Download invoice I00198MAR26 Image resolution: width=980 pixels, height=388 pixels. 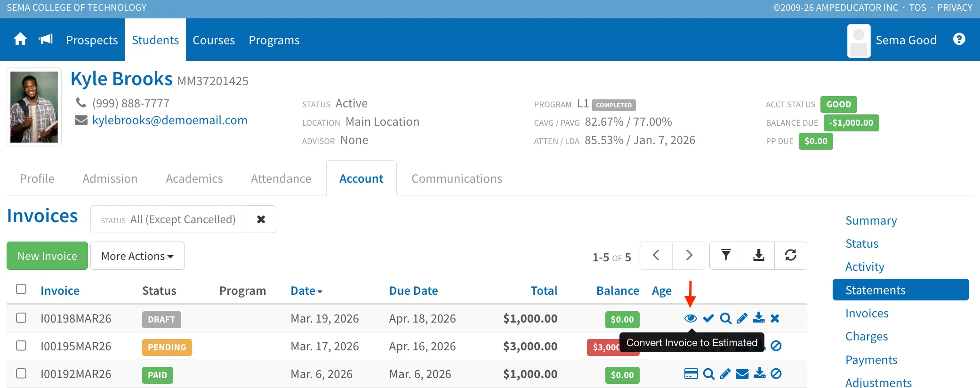[x=759, y=318]
